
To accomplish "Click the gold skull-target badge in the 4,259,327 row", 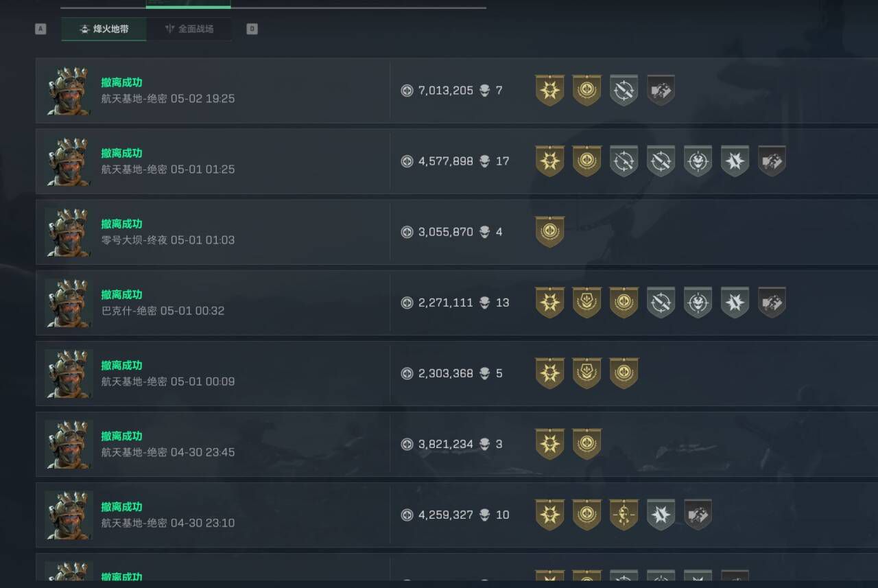I will tap(624, 515).
